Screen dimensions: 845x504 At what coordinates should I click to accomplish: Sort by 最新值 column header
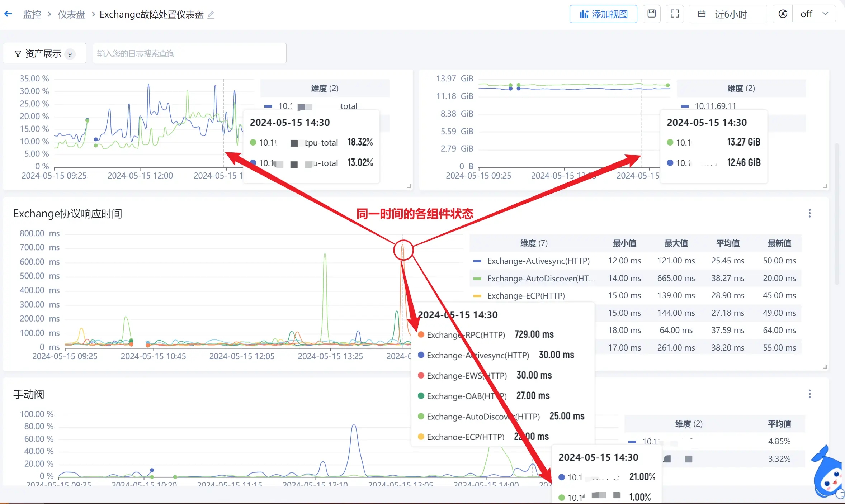(779, 243)
